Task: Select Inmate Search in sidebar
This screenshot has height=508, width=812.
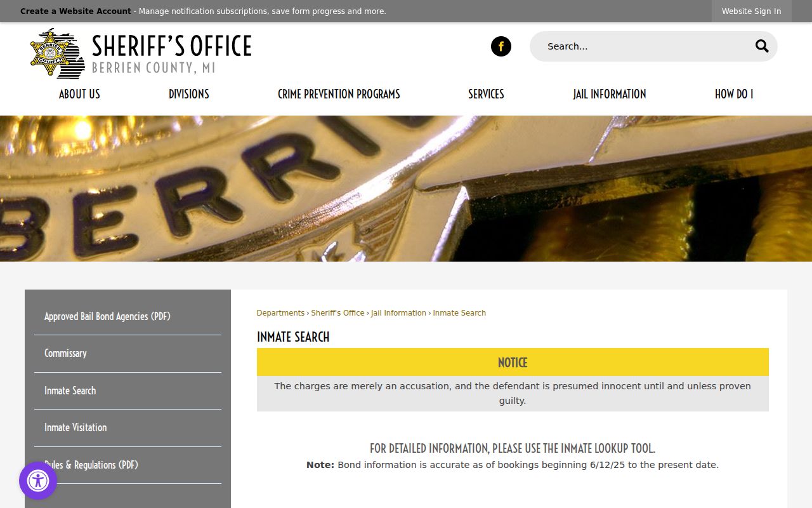Action: (x=70, y=391)
